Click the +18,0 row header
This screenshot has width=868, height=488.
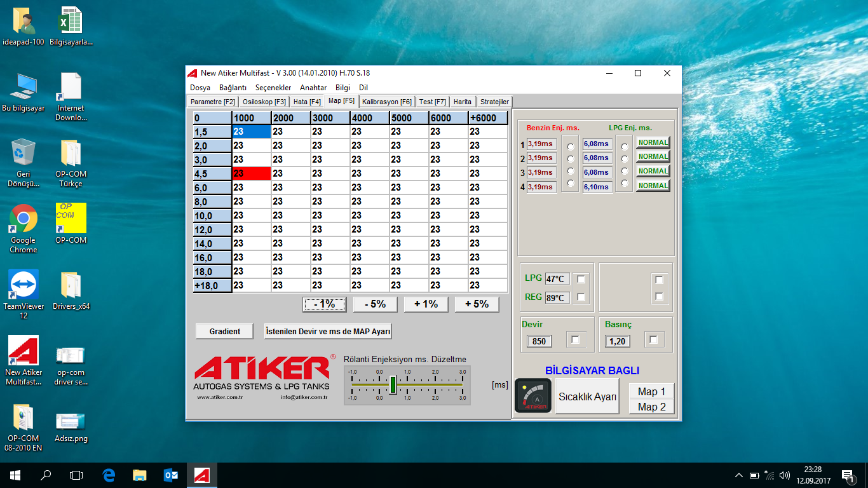(x=212, y=286)
